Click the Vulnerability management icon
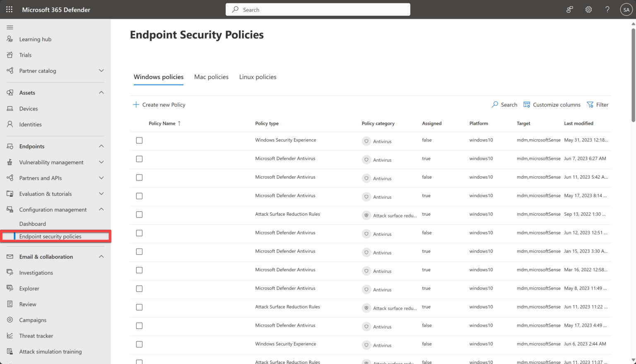636x364 pixels. point(10,162)
